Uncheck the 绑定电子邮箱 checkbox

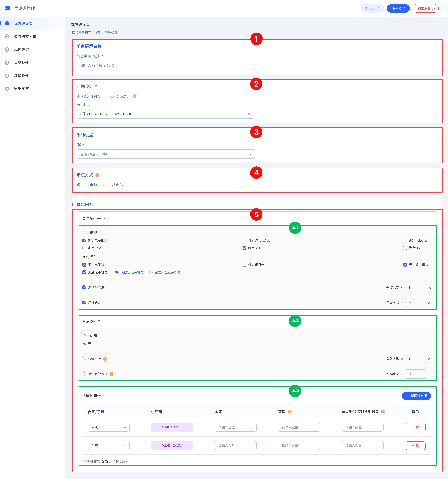[x=84, y=240]
